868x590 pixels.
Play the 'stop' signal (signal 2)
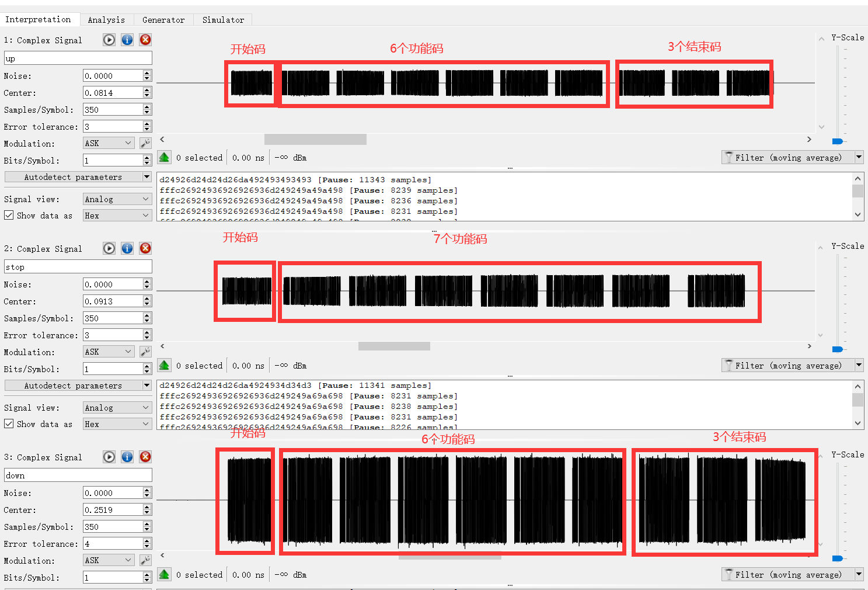[109, 248]
